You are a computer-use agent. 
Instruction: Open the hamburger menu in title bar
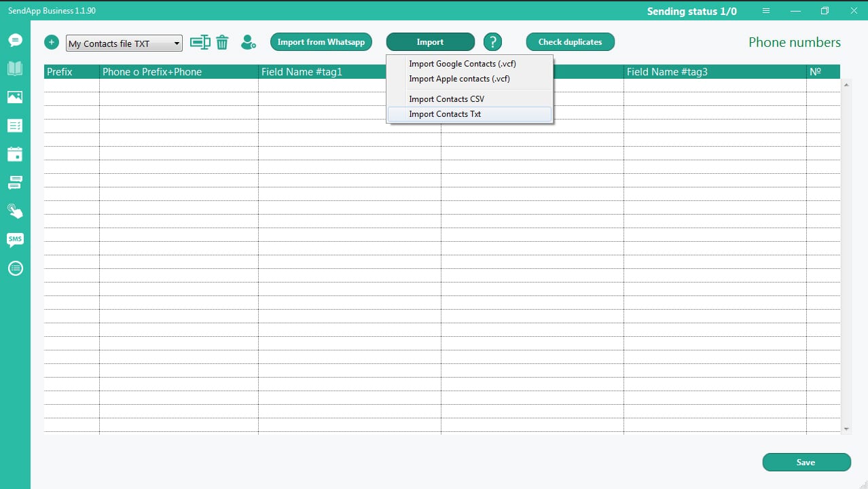(766, 11)
